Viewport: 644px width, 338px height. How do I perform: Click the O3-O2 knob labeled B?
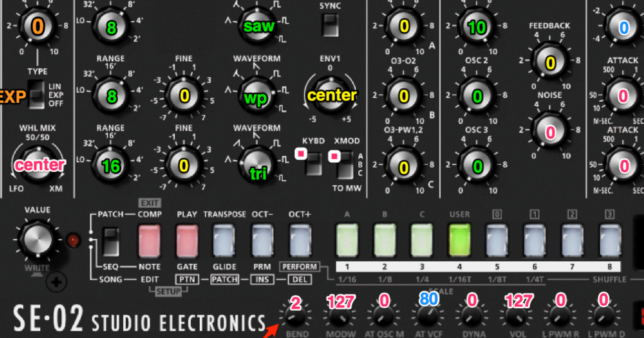pos(404,96)
